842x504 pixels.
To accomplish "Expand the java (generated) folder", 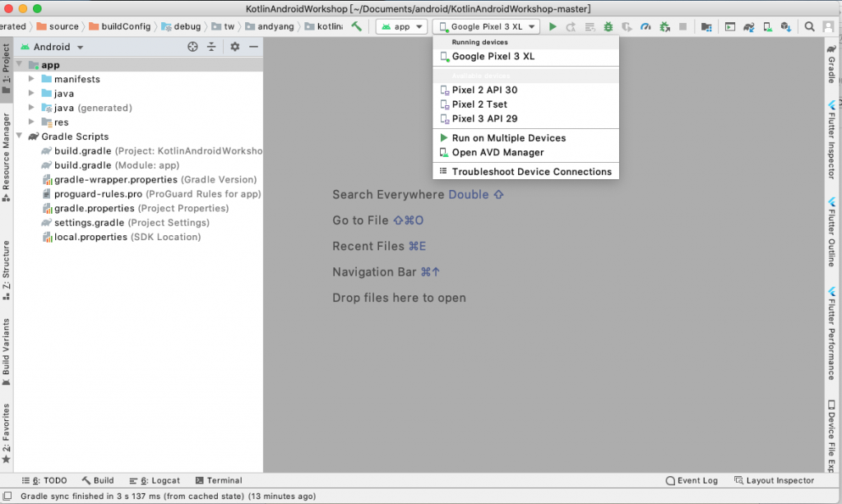I will (x=31, y=108).
